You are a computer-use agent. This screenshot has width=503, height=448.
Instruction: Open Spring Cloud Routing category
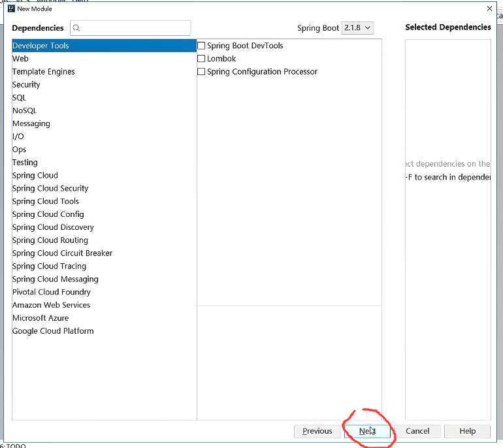tap(104, 240)
